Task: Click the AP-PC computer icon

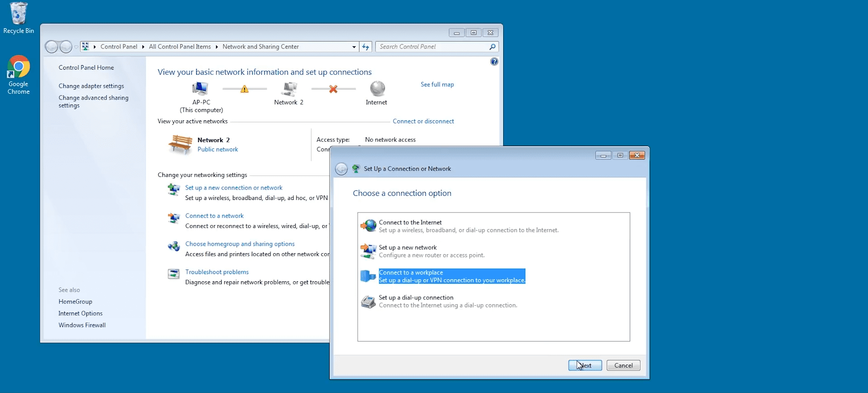Action: click(200, 89)
